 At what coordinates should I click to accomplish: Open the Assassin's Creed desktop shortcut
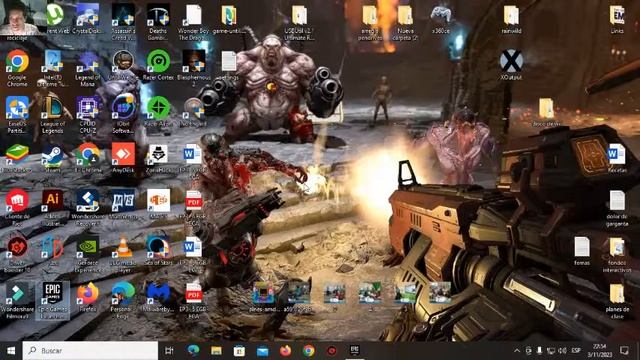pyautogui.click(x=123, y=22)
